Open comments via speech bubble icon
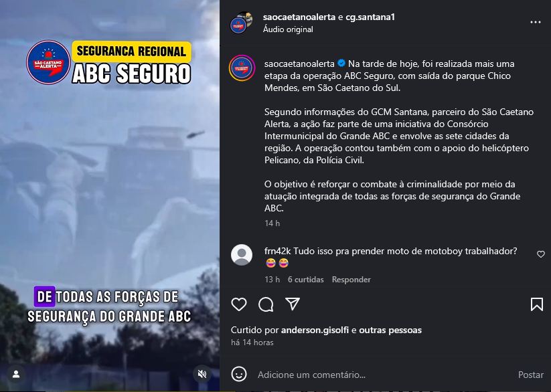 coord(266,304)
